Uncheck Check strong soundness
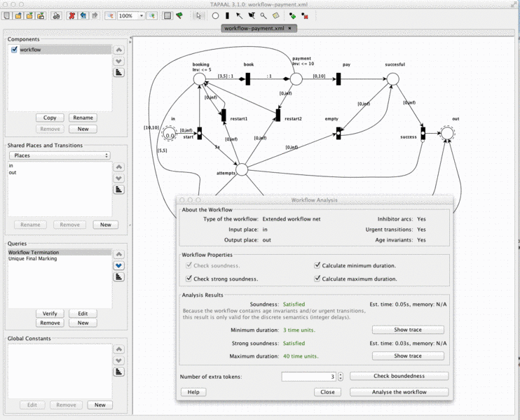520x420 pixels. 189,279
